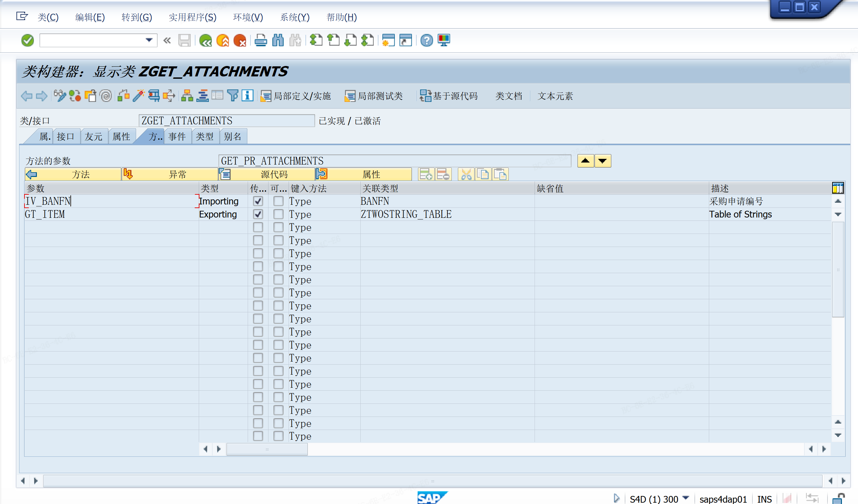This screenshot has height=504, width=858.
Task: Toggle optional checkbox for GT_ITEM
Action: pyautogui.click(x=279, y=214)
